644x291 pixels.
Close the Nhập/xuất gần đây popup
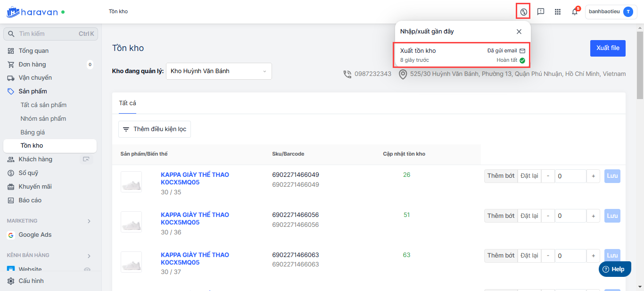coord(519,32)
